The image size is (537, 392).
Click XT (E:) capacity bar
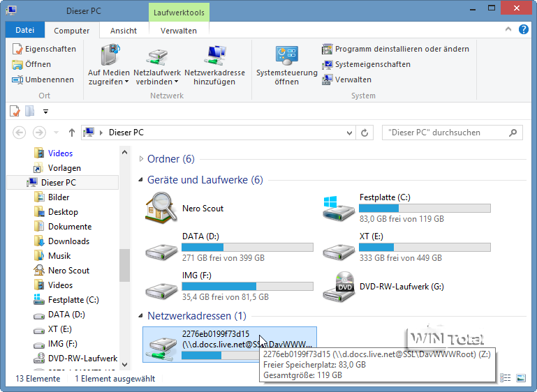pyautogui.click(x=425, y=247)
